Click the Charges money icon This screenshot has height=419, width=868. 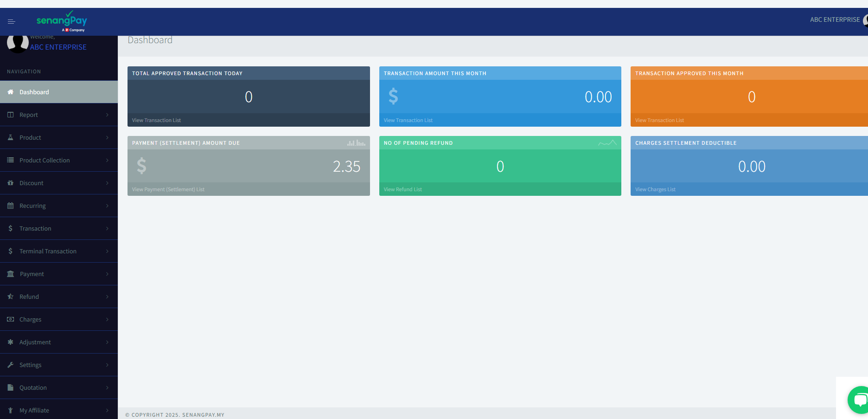10,319
